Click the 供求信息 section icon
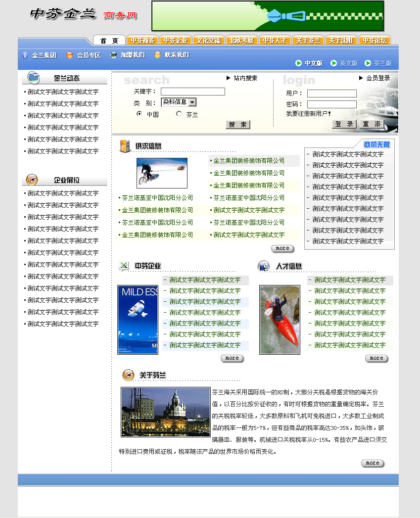 (125, 146)
